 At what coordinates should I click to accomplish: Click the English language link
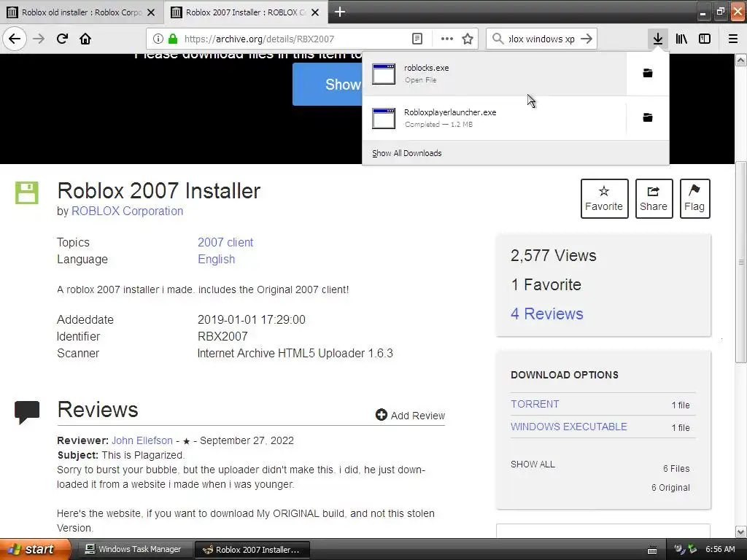[x=216, y=260]
